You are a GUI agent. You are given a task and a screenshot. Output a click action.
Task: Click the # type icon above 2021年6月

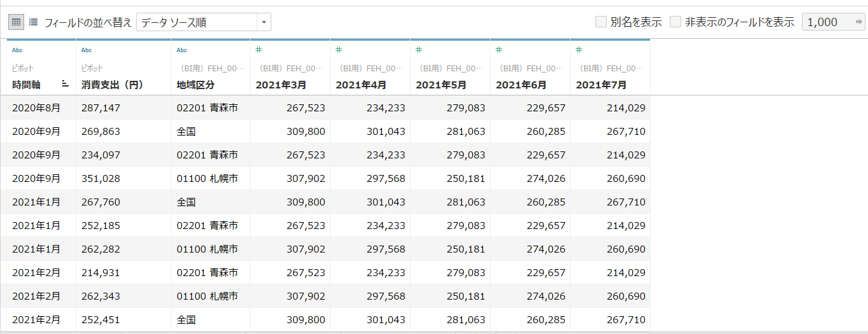coord(499,50)
